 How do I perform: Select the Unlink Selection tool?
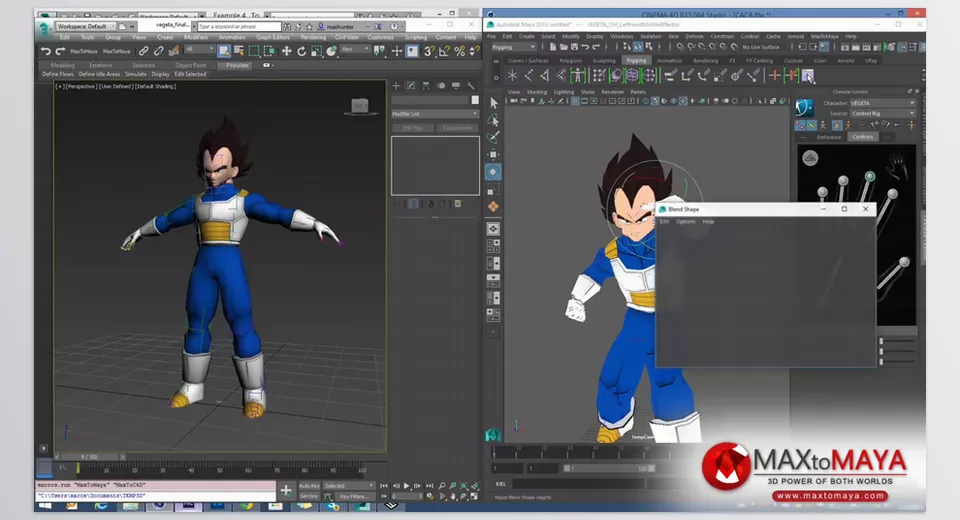pyautogui.click(x=159, y=51)
